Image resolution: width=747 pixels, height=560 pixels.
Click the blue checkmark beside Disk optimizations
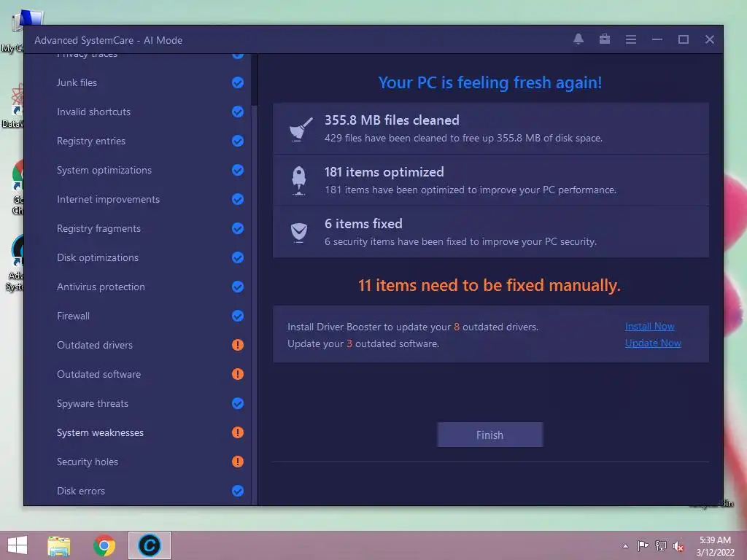tap(238, 257)
